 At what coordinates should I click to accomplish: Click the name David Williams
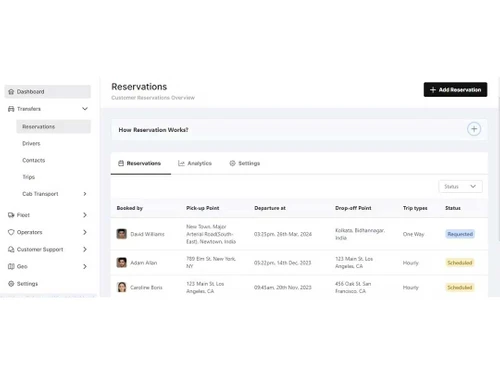pyautogui.click(x=147, y=234)
